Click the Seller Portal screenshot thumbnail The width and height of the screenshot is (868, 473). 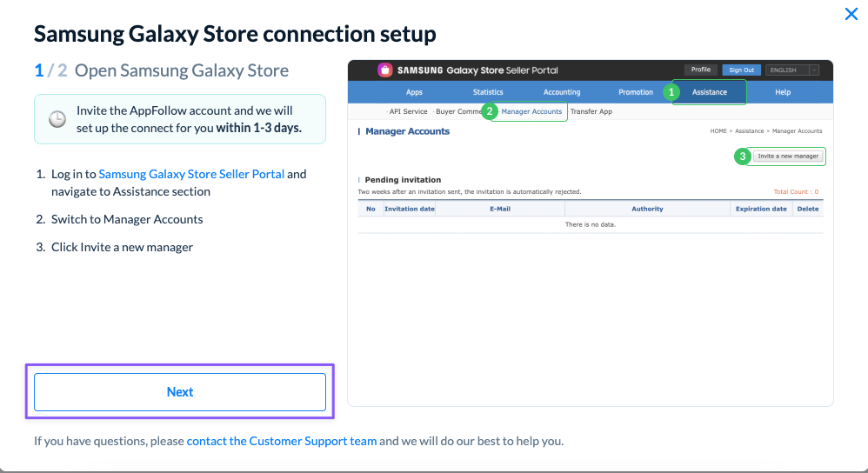(590, 233)
